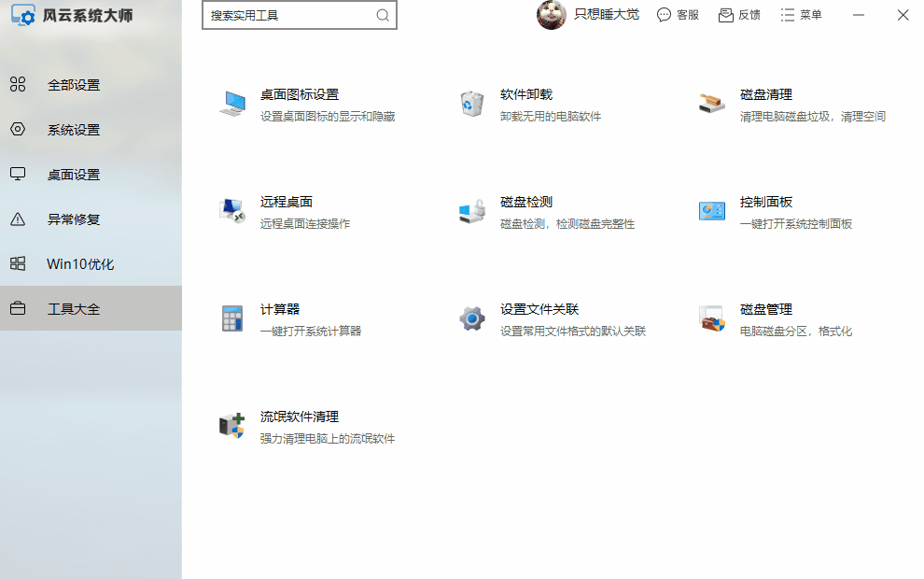Screen dimensions: 924x579
Task: Select 工具大全 in the sidebar
Action: point(91,308)
